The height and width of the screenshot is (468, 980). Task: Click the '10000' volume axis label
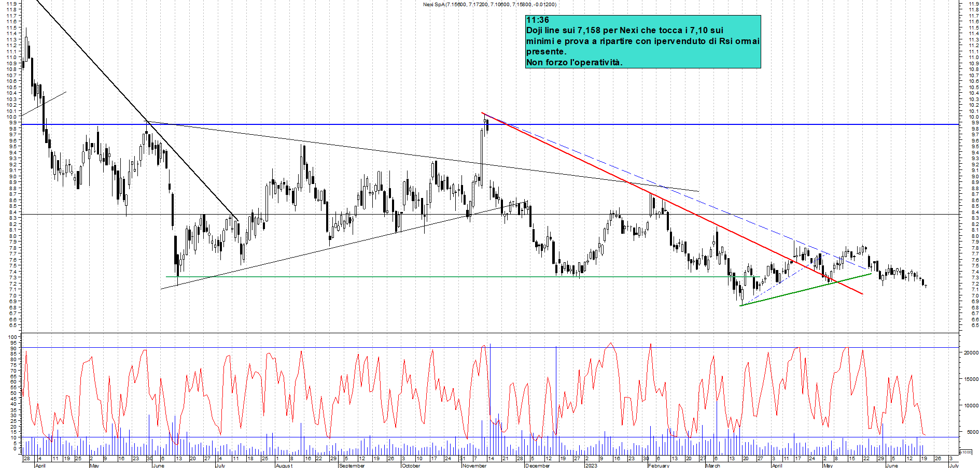[971, 405]
